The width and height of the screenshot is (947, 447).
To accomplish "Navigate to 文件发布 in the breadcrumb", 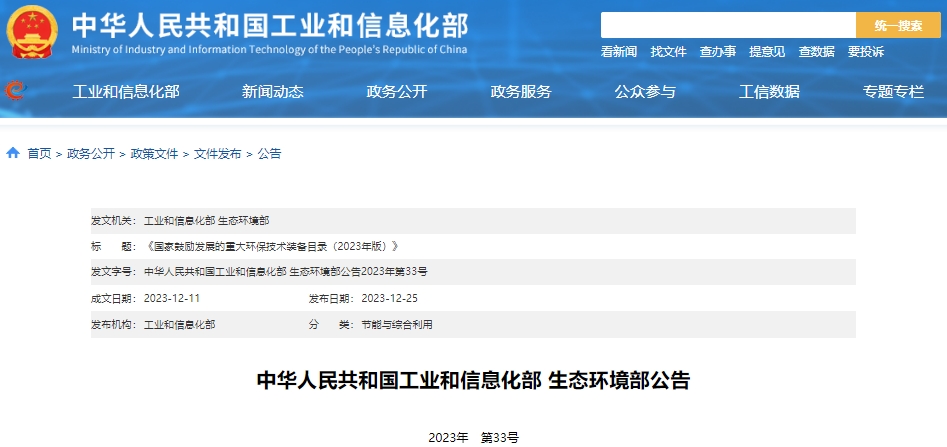I will point(217,154).
